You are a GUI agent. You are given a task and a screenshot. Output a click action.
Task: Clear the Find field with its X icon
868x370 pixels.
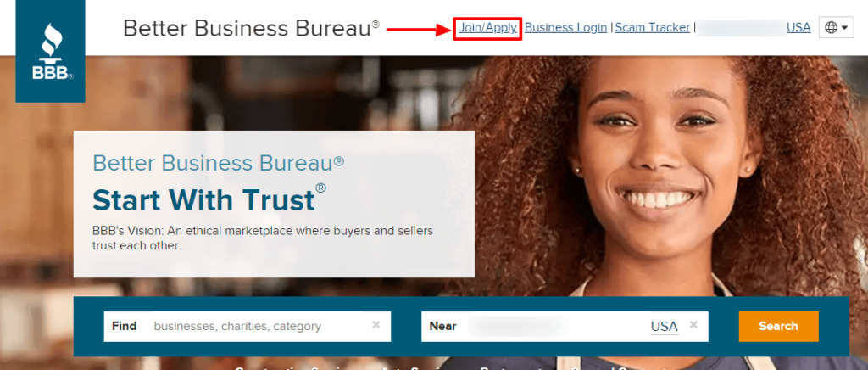(x=376, y=326)
